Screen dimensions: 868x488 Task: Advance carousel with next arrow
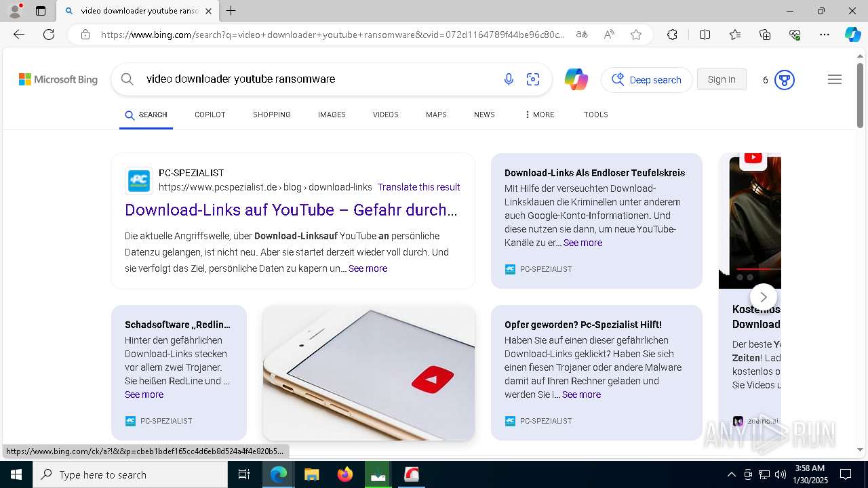pos(764,297)
